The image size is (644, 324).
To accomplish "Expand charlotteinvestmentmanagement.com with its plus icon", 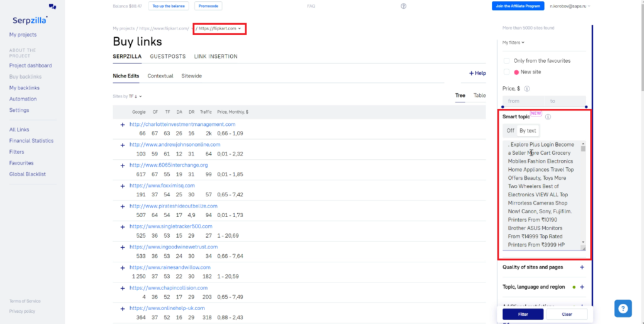I will pyautogui.click(x=123, y=125).
